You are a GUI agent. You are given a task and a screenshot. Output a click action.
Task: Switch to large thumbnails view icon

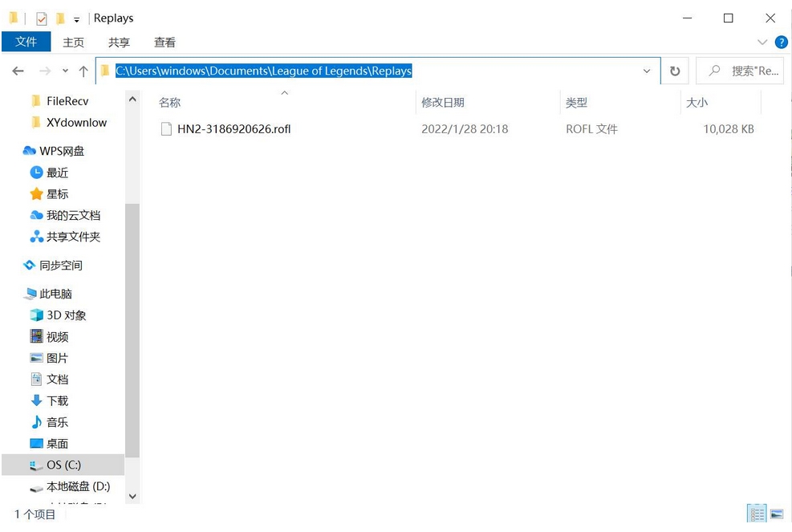tap(776, 514)
